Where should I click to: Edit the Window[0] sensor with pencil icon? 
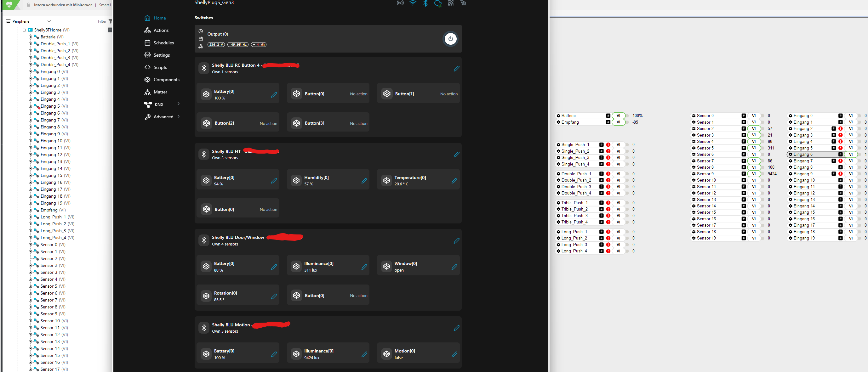[454, 267]
